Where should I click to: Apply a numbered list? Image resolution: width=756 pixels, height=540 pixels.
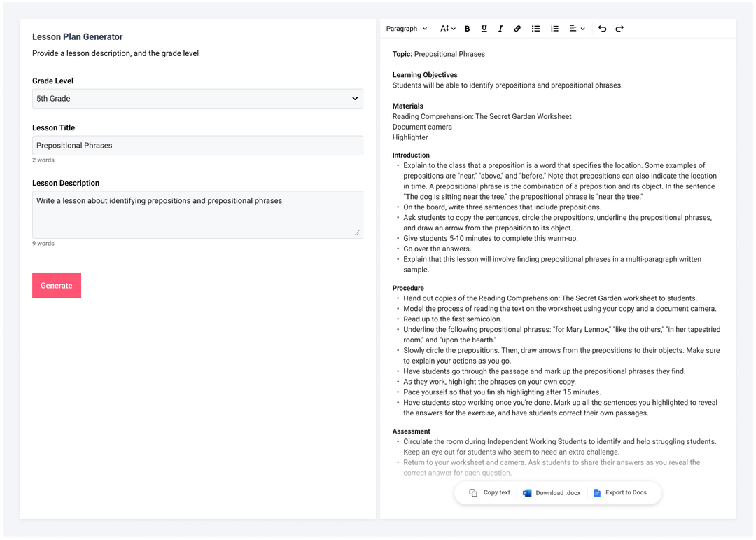coord(554,28)
